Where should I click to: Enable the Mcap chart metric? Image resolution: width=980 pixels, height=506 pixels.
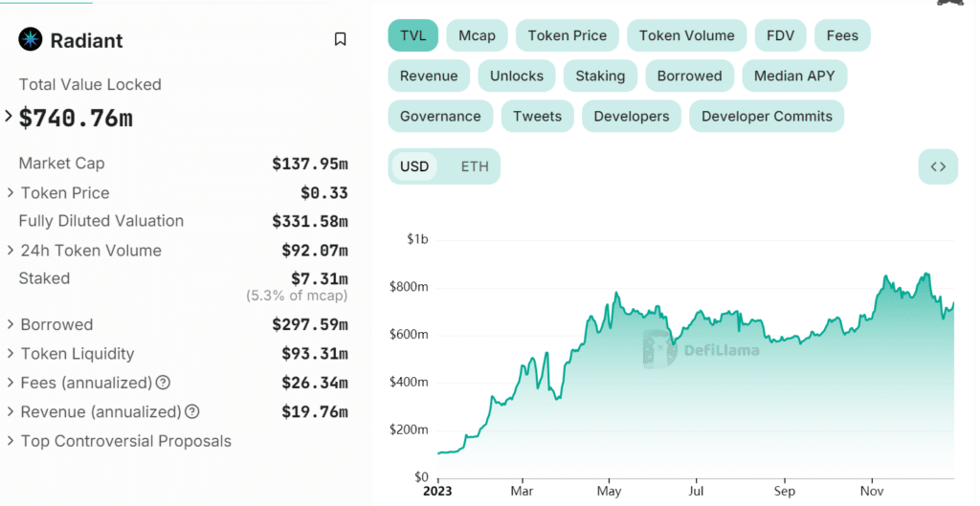[x=477, y=35]
